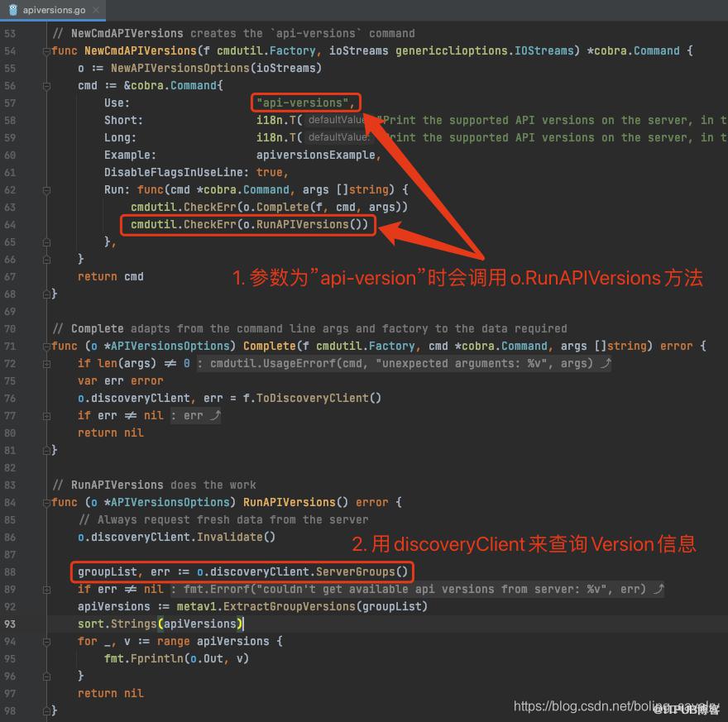The image size is (728, 722).
Task: Click the Complete method name on line 71
Action: [270, 347]
